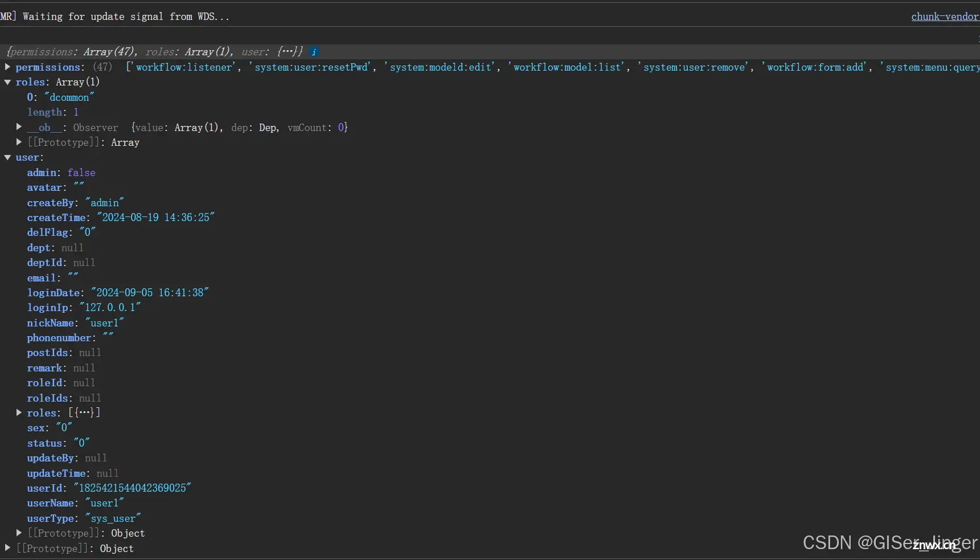
Task: Expand the nested roles [{…}] entry
Action: point(19,412)
